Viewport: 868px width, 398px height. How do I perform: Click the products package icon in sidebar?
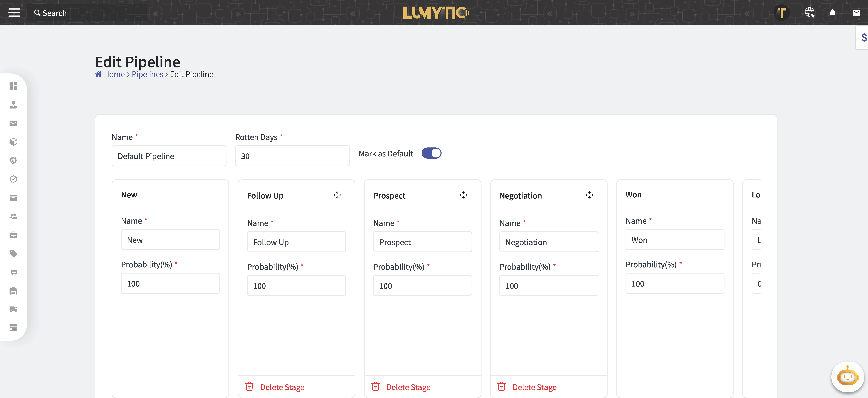point(13,142)
